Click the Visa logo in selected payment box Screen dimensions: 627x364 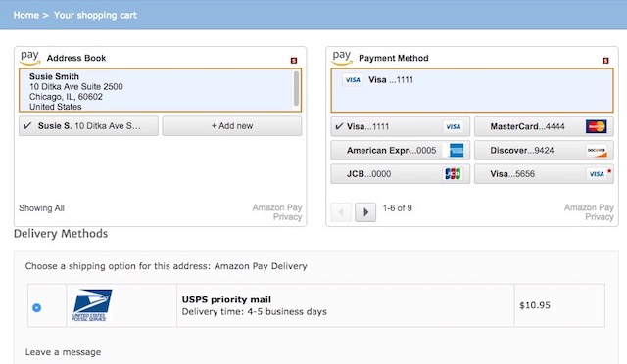353,80
